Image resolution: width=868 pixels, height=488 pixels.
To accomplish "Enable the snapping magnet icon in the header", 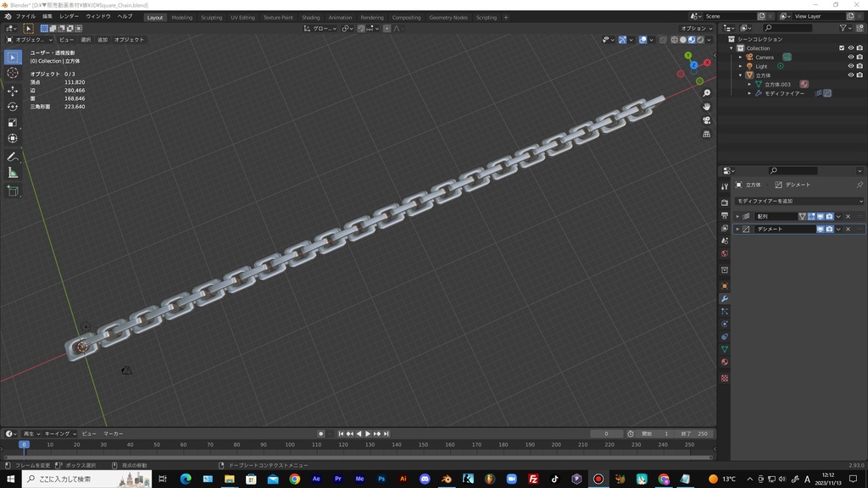I will click(x=359, y=28).
